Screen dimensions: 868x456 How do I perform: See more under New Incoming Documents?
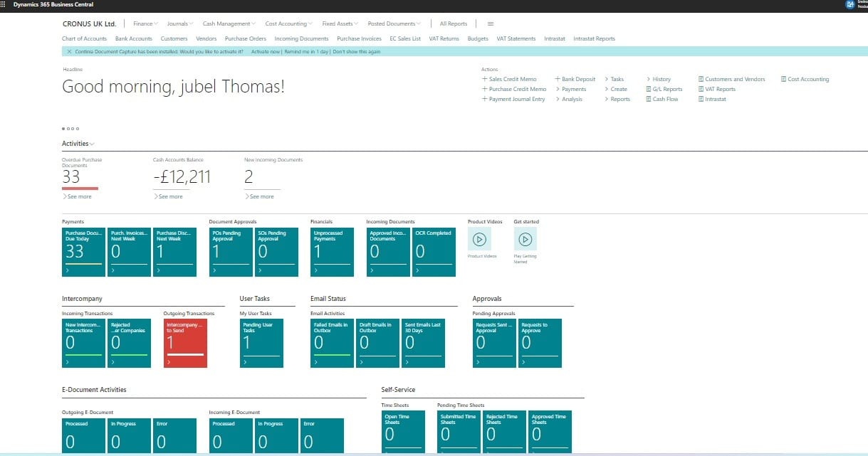coord(259,196)
